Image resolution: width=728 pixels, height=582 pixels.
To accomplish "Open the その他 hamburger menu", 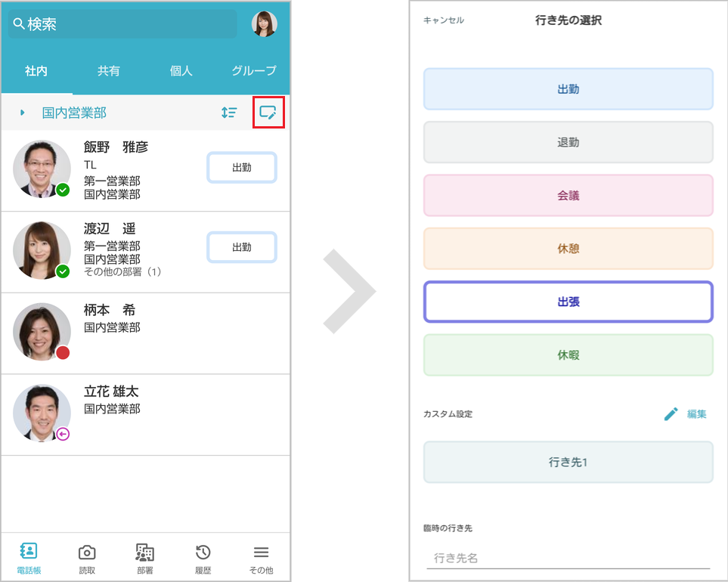I will tap(261, 553).
